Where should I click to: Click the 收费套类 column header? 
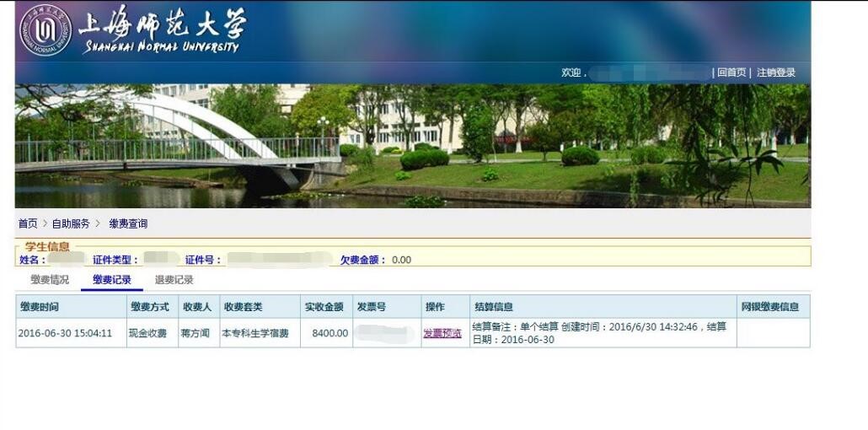point(242,307)
